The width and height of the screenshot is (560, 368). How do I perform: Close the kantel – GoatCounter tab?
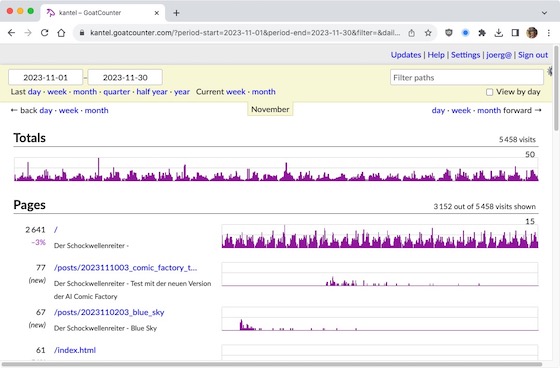coord(156,13)
